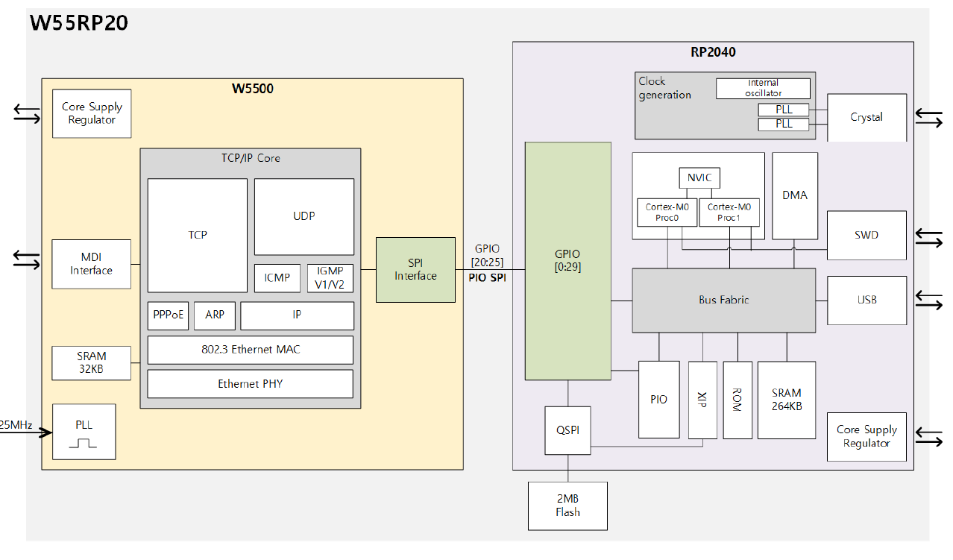The width and height of the screenshot is (953, 560).
Task: Select the IP block
Action: (297, 315)
